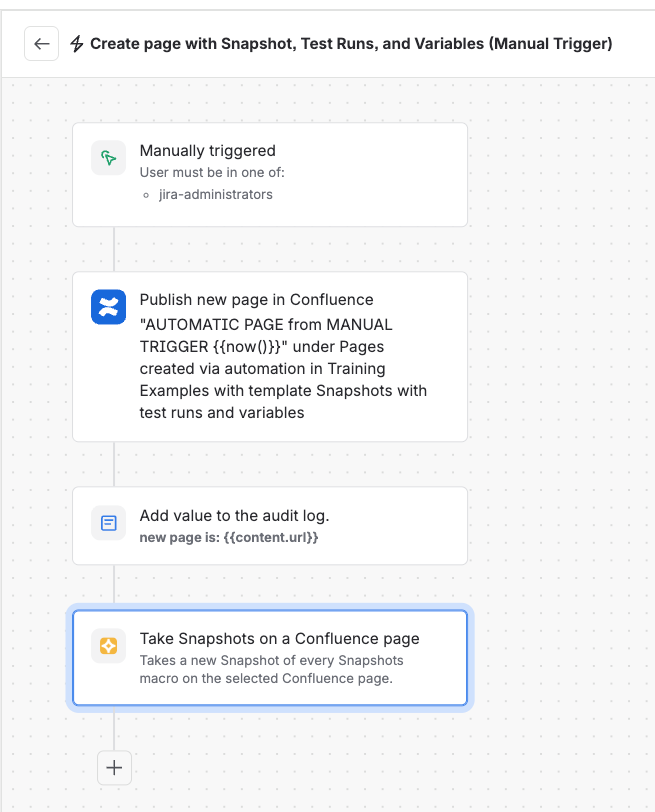Click the lightning bolt rule icon
Viewport: 655px width, 812px height.
coord(77,44)
